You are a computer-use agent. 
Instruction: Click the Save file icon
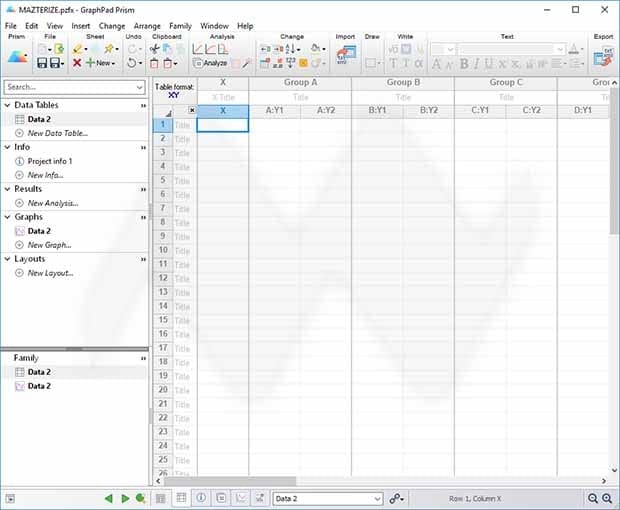click(x=42, y=63)
